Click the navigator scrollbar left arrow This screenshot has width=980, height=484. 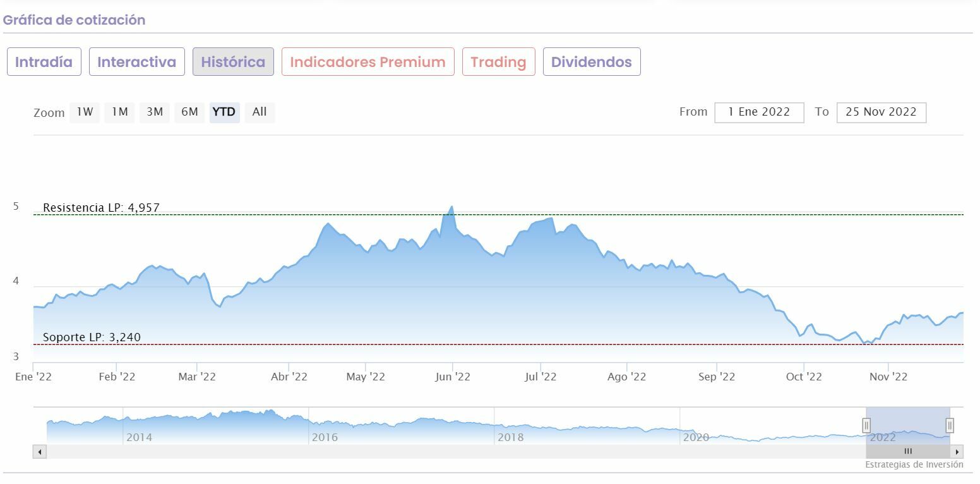point(40,452)
